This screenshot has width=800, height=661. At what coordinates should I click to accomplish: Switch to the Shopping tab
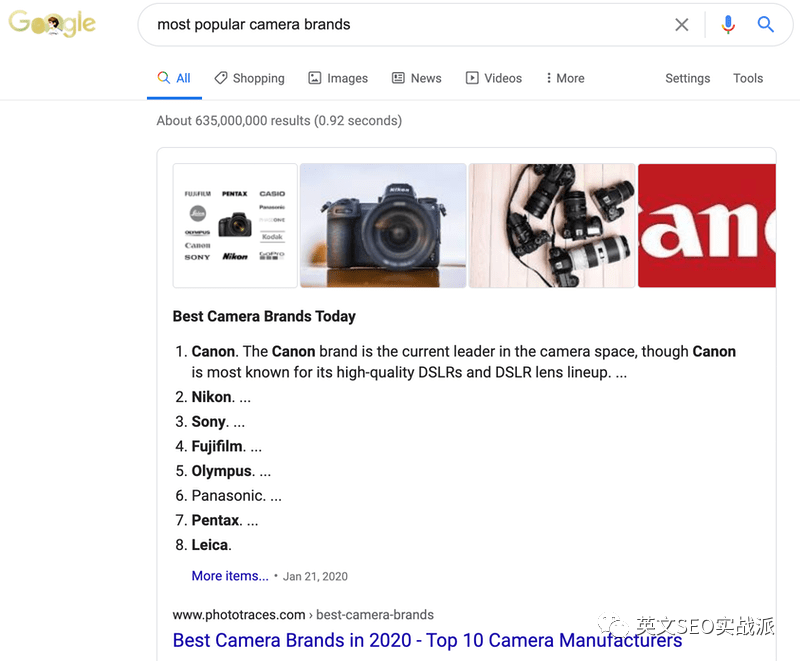(x=249, y=78)
